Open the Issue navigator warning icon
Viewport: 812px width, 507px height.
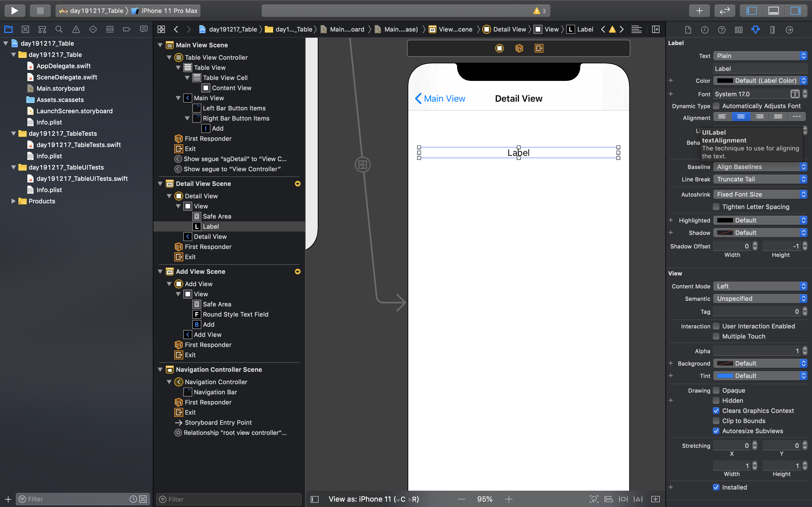click(x=76, y=30)
